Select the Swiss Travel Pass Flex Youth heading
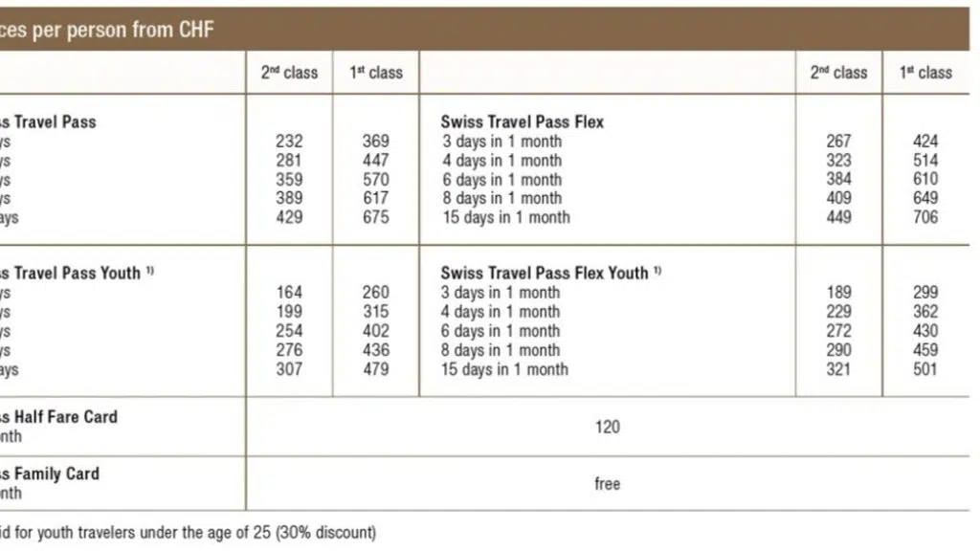This screenshot has height=551, width=980. [x=550, y=273]
